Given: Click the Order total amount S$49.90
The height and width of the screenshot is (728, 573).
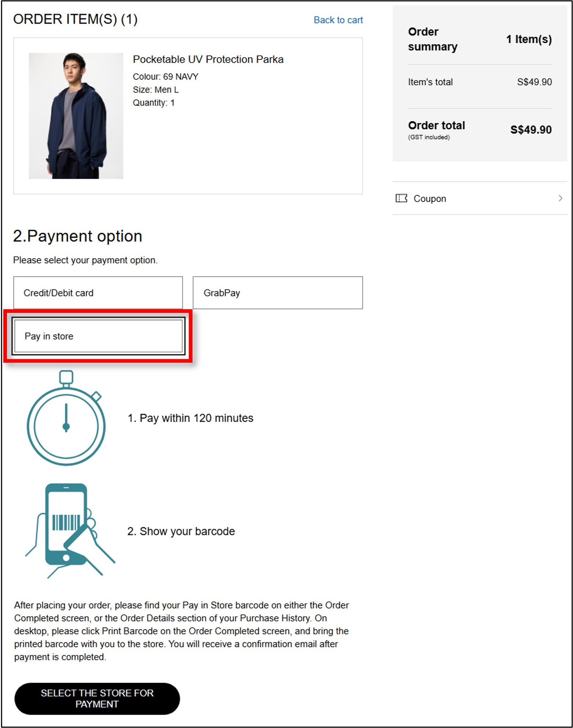Looking at the screenshot, I should coord(530,130).
